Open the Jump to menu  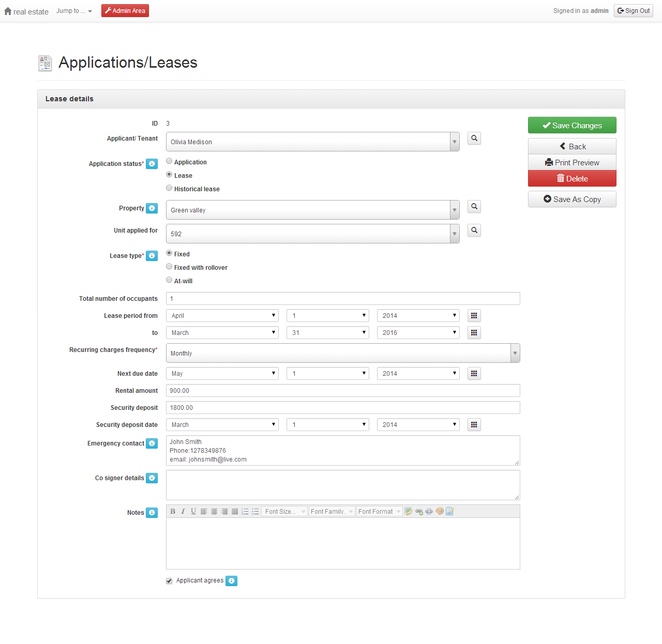(74, 11)
